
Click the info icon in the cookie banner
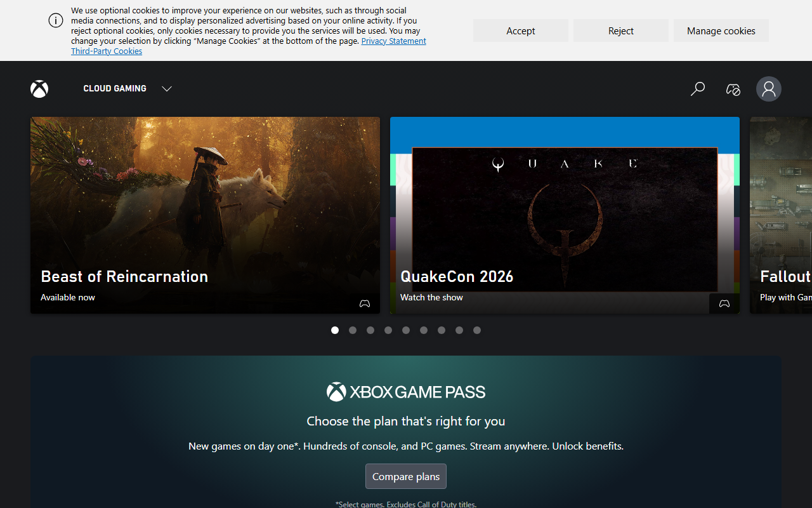[x=56, y=20]
